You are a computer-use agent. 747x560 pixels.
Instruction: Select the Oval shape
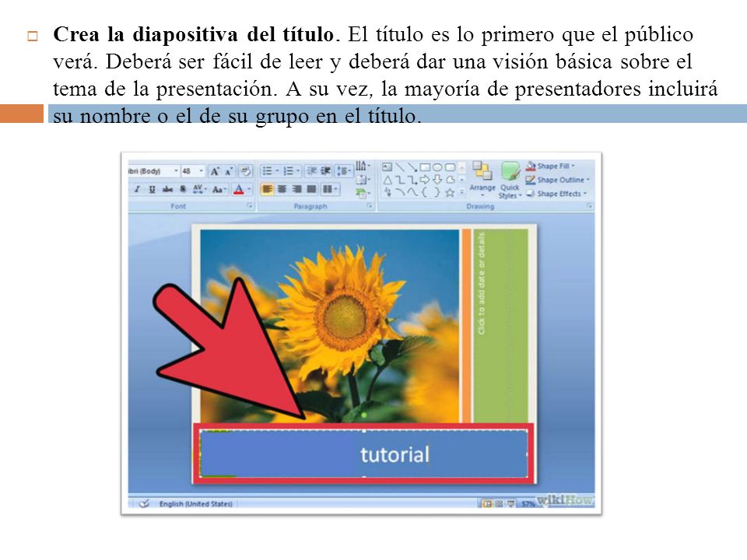(x=437, y=167)
